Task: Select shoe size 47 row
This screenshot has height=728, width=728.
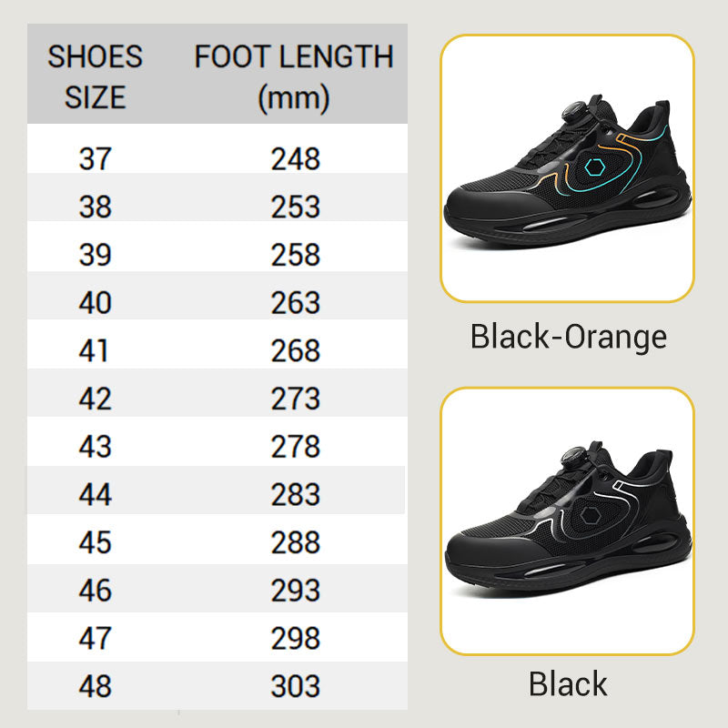Action: [217, 637]
